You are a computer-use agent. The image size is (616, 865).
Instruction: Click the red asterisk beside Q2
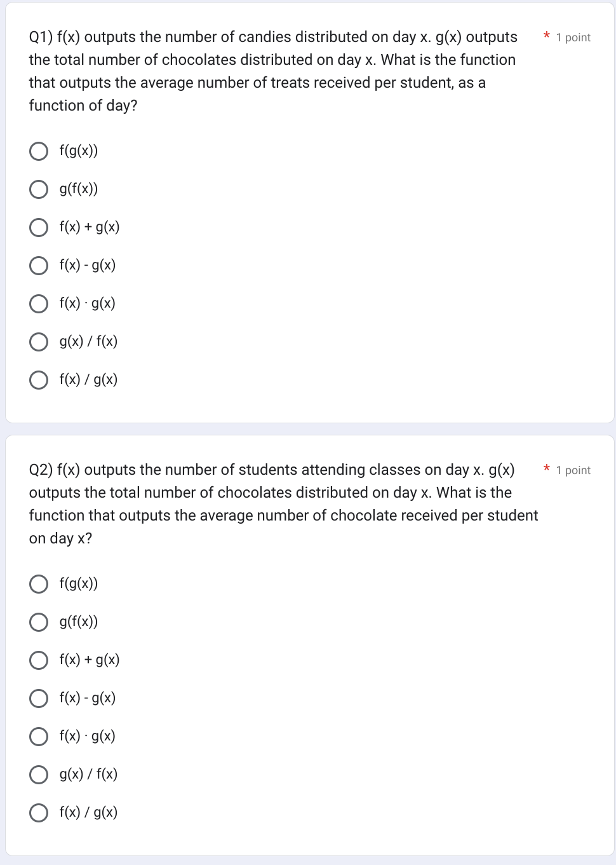tap(546, 470)
